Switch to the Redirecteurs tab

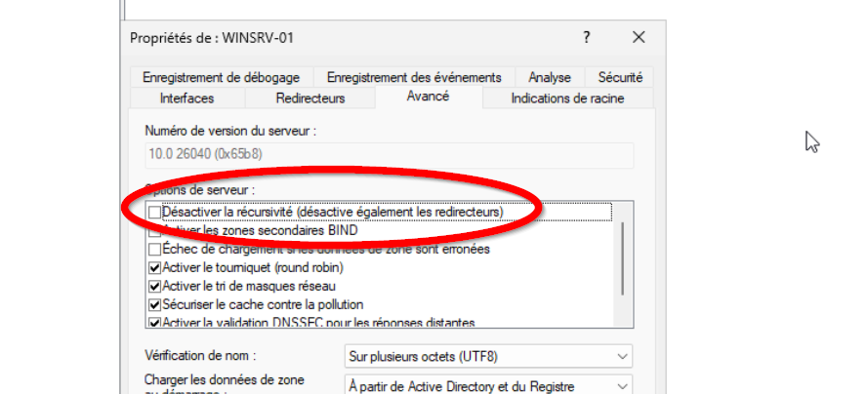[310, 98]
